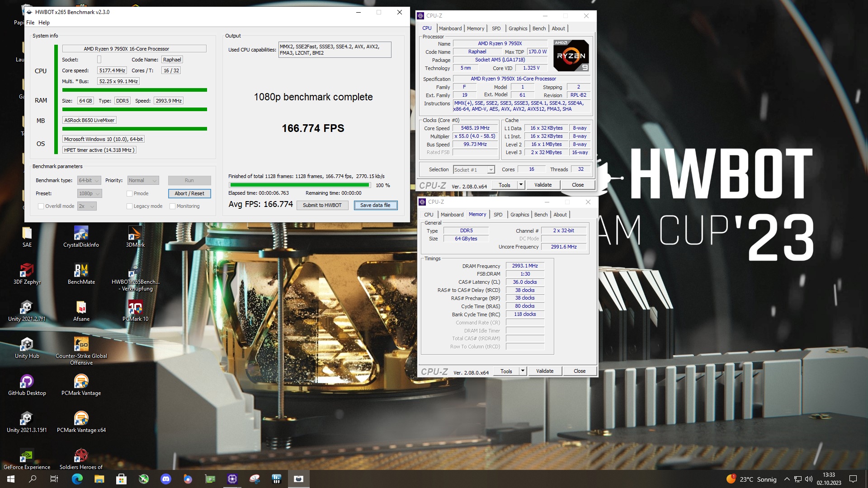This screenshot has width=868, height=488.
Task: Open Discord from the taskbar
Action: coord(166,479)
